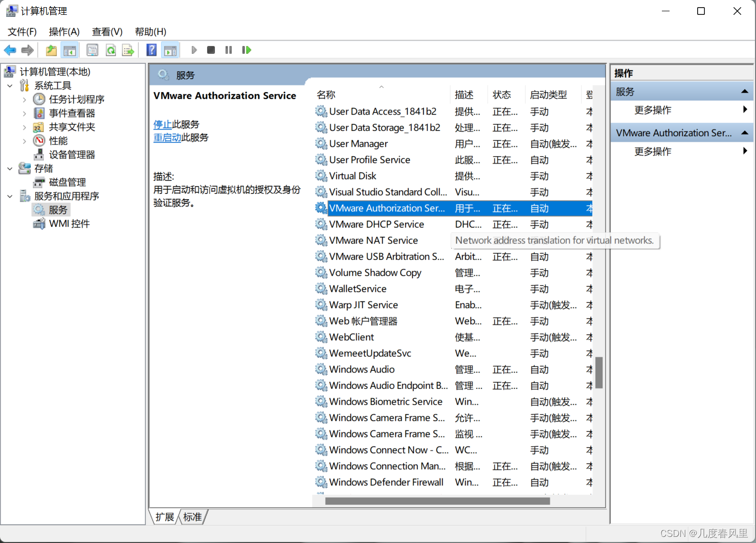
Task: Open 更多操作 under 服务 section
Action: pyautogui.click(x=653, y=110)
